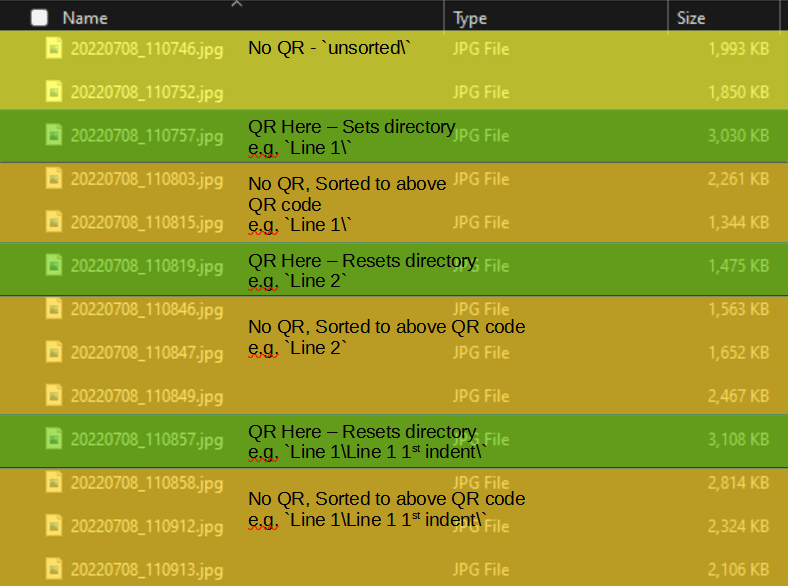
Task: Click the 2,814 KB size value
Action: (x=738, y=483)
